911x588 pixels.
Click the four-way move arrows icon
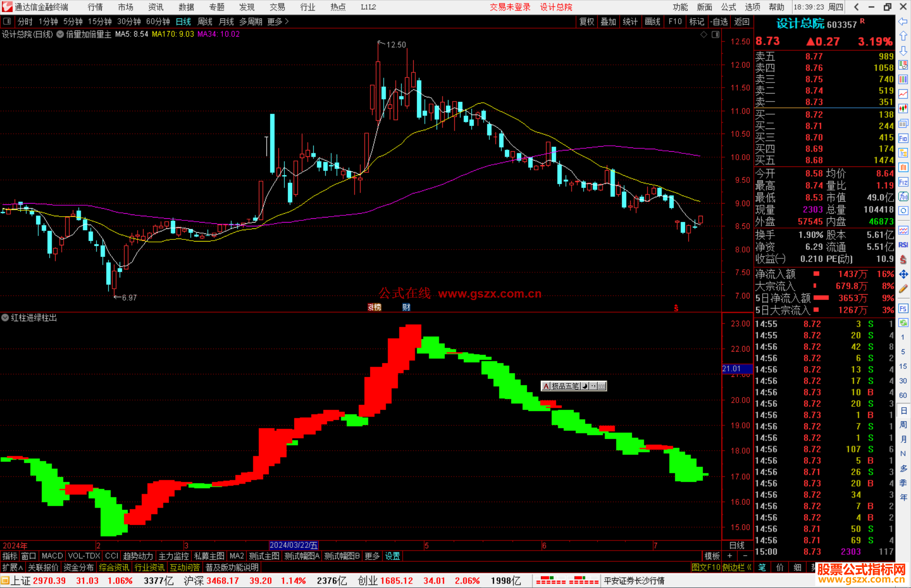point(903,274)
